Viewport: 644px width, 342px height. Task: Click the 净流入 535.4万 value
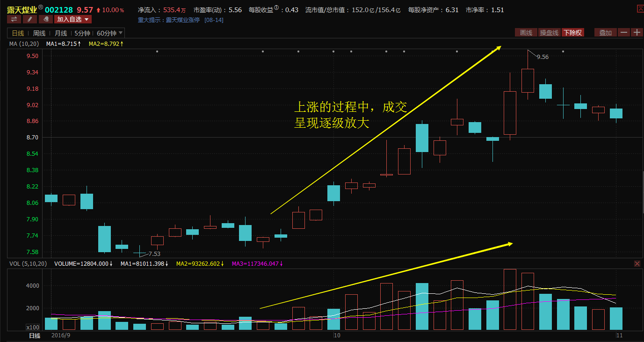coord(162,10)
